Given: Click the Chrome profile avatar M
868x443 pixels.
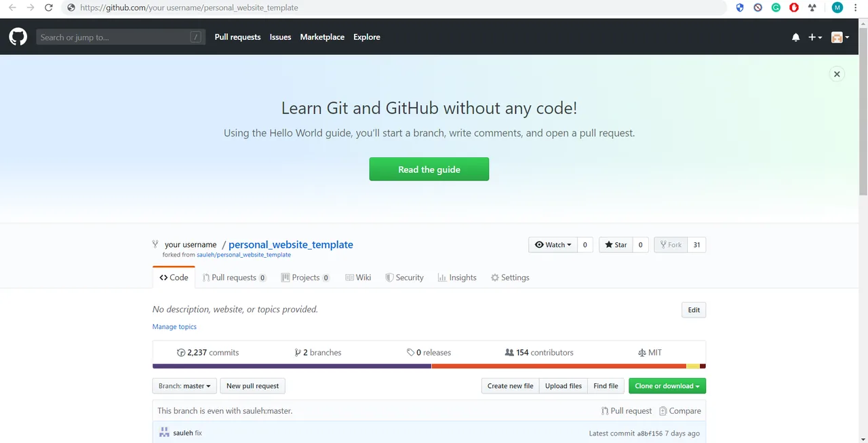Looking at the screenshot, I should click(x=837, y=7).
